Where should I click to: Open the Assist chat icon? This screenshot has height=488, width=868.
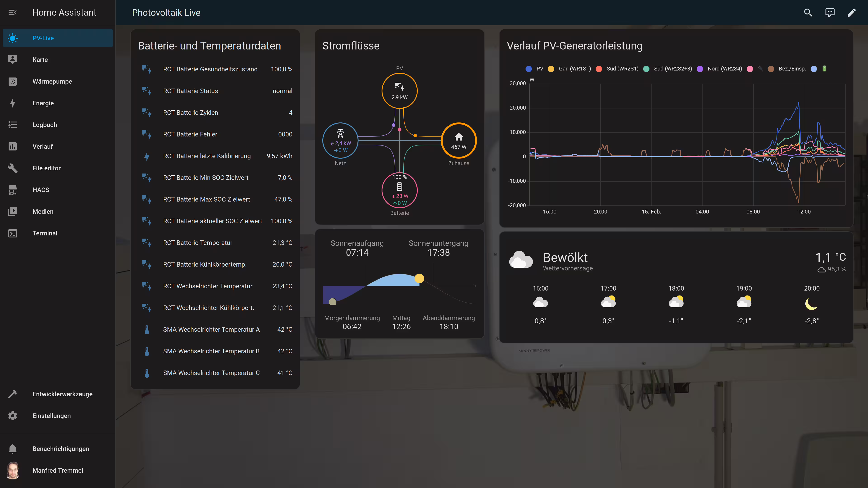pyautogui.click(x=830, y=12)
